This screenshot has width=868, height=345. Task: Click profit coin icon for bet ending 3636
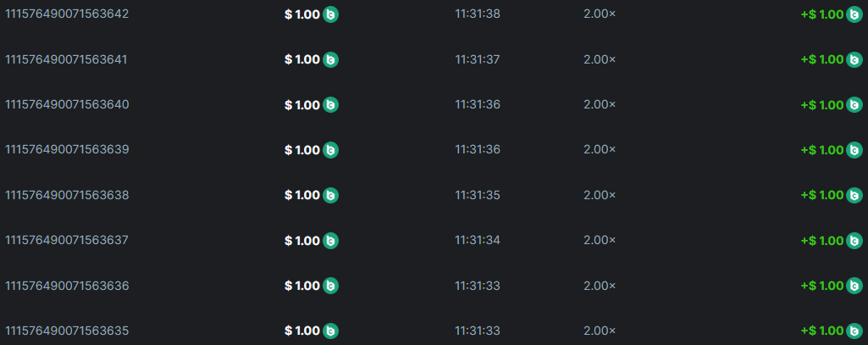[854, 286]
